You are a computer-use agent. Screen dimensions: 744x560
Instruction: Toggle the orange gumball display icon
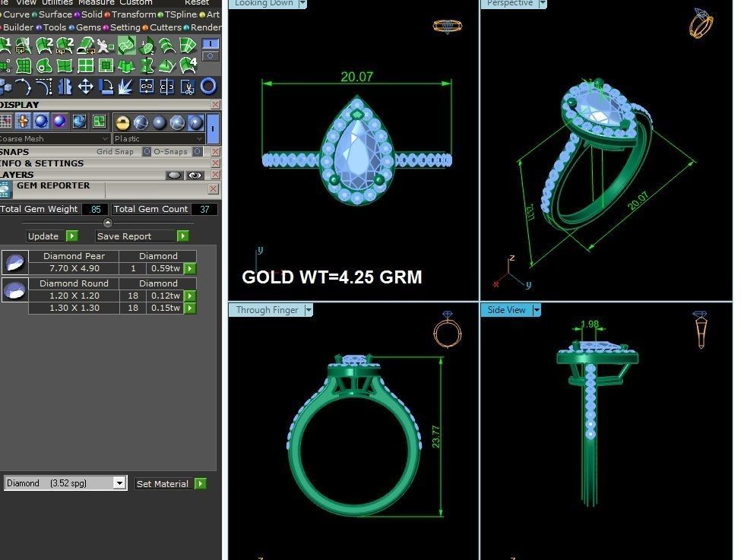[x=23, y=122]
